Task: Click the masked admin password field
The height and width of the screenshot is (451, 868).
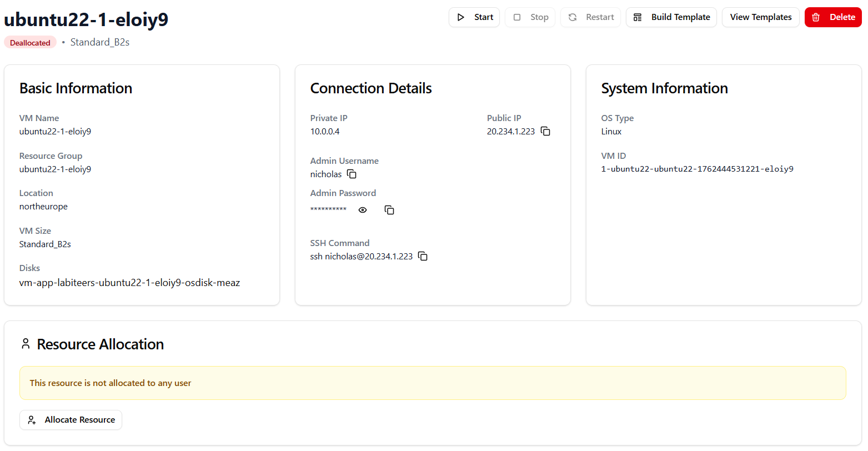Action: click(x=328, y=210)
